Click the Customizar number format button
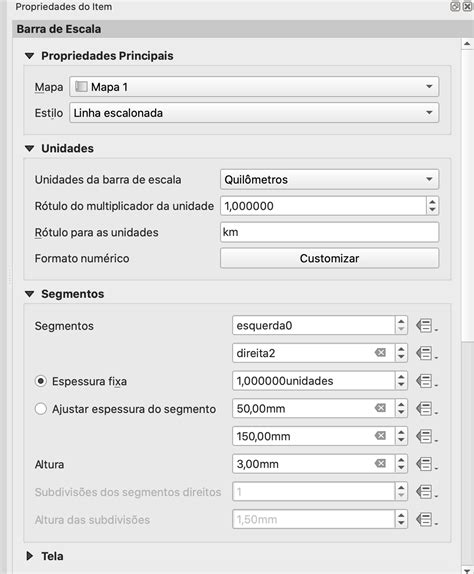Image resolution: width=474 pixels, height=574 pixels. (x=329, y=258)
